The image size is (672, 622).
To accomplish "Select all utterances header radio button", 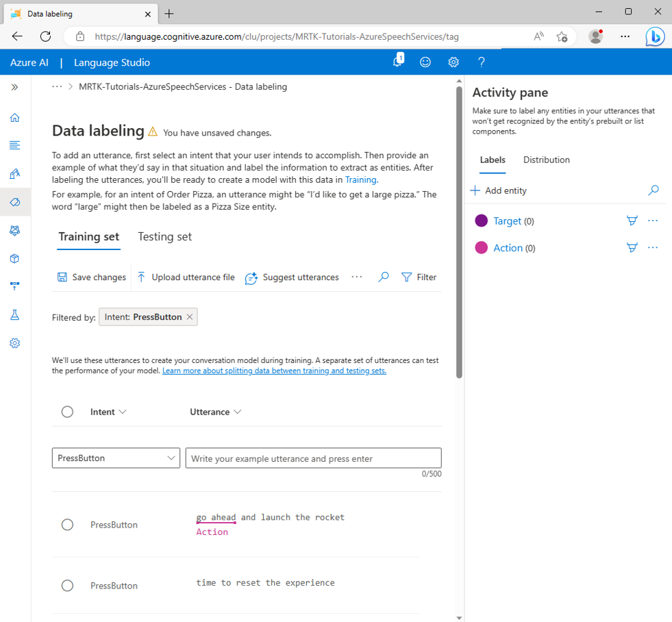I will [67, 412].
